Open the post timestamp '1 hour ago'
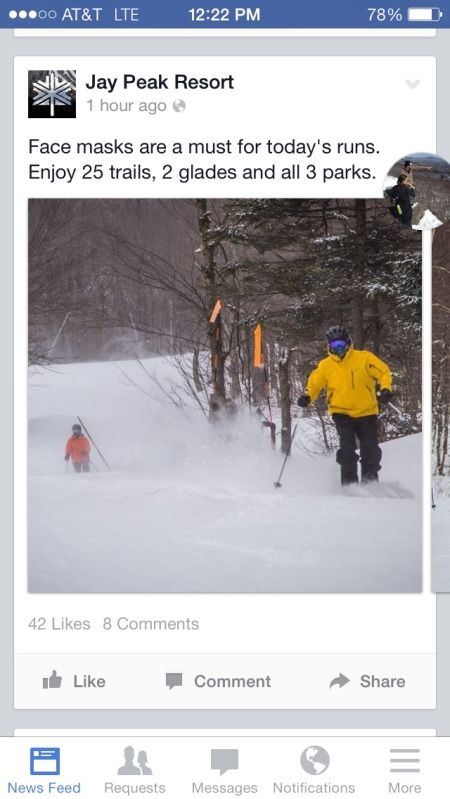The height and width of the screenshot is (799, 450). coord(126,106)
